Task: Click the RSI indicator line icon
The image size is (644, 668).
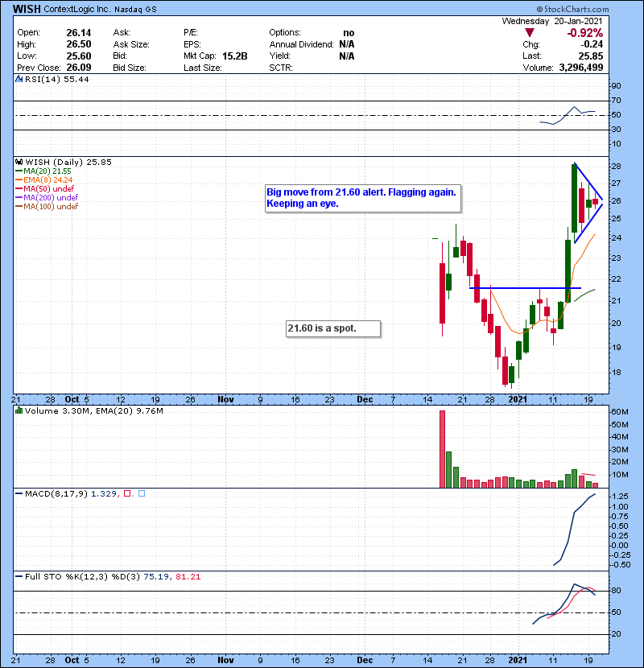Action: tap(19, 79)
